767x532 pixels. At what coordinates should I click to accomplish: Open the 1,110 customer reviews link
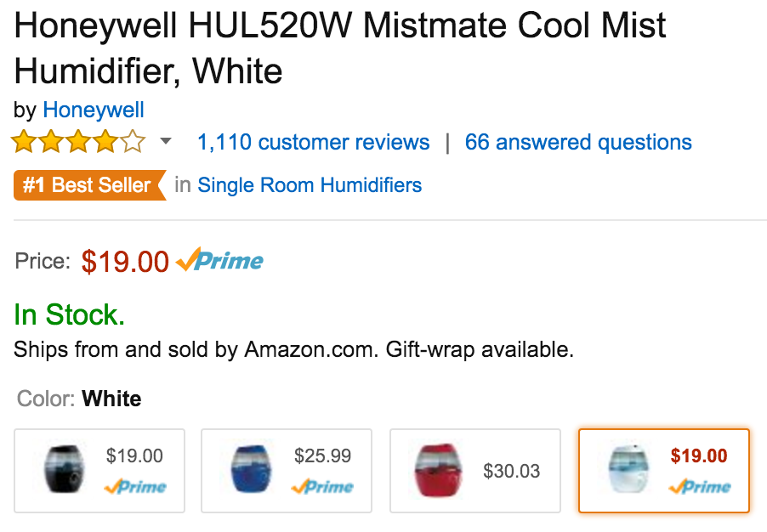coord(313,142)
